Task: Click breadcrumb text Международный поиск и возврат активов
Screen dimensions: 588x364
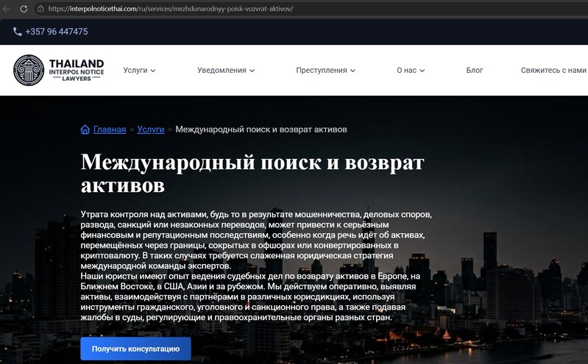Action: tap(261, 129)
